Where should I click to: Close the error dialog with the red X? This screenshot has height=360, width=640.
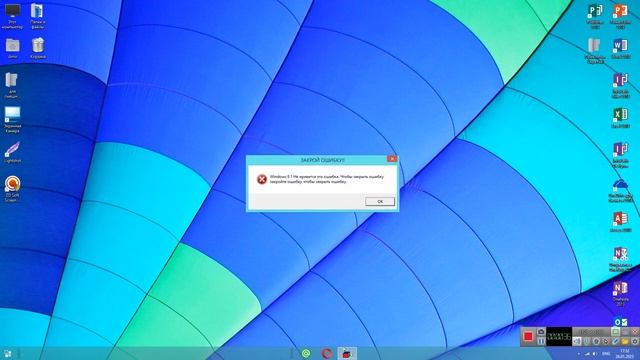392,159
